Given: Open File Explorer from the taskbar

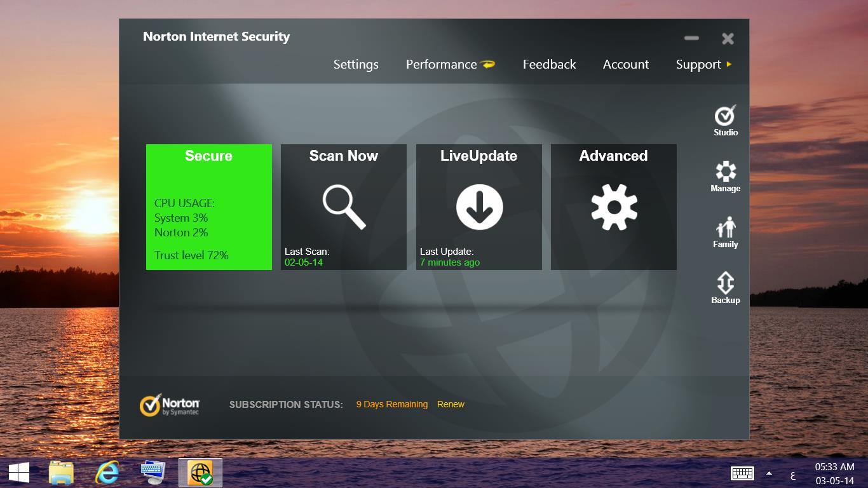Looking at the screenshot, I should (x=61, y=473).
